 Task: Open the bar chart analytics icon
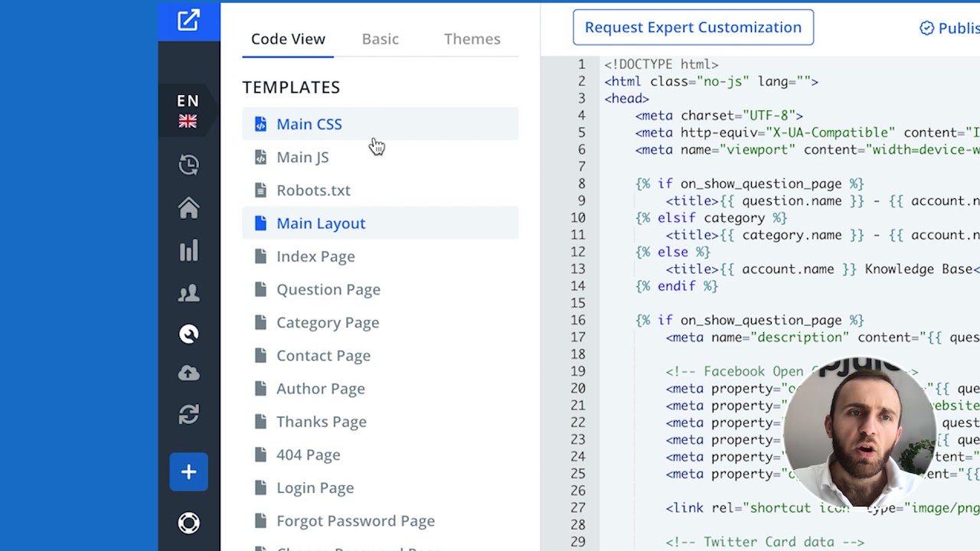tap(188, 250)
